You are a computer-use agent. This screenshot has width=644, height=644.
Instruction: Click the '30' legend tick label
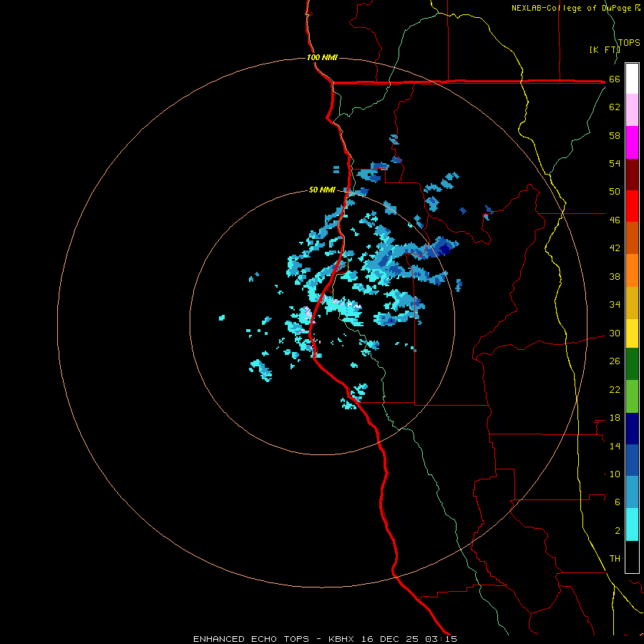tap(615, 333)
